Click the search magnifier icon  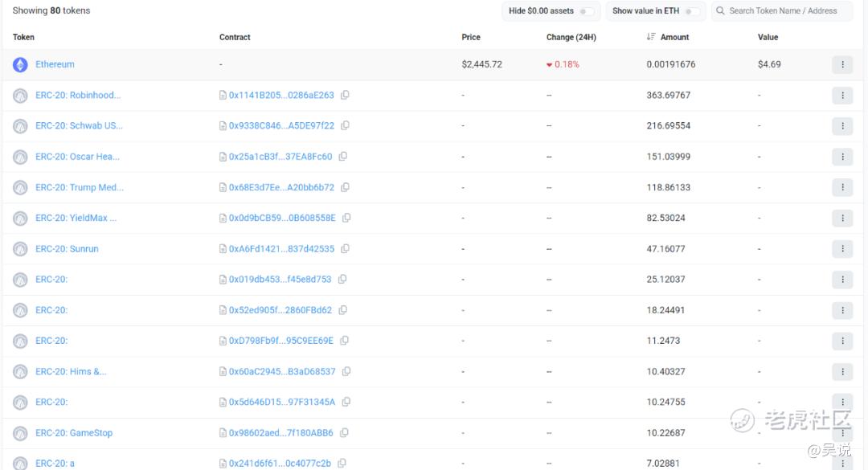click(x=720, y=10)
